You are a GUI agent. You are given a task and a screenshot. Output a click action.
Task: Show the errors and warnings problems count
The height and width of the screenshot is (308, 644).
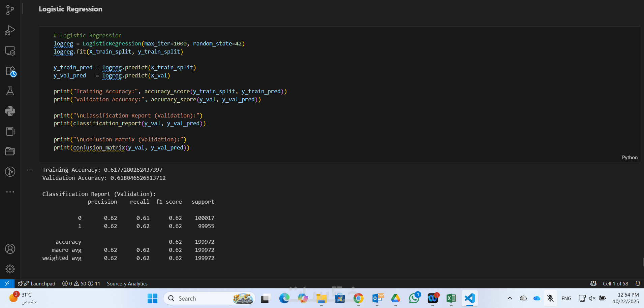pyautogui.click(x=81, y=283)
